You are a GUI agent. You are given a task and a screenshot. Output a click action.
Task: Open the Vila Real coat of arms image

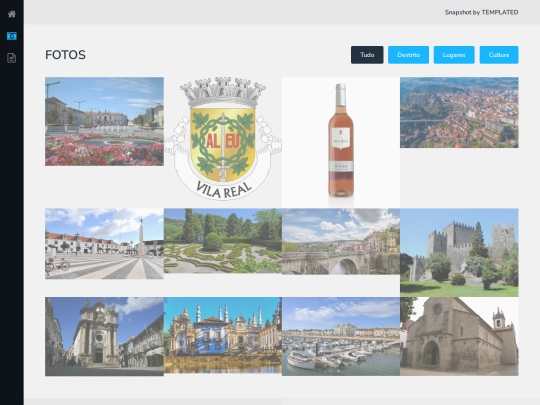(x=223, y=138)
